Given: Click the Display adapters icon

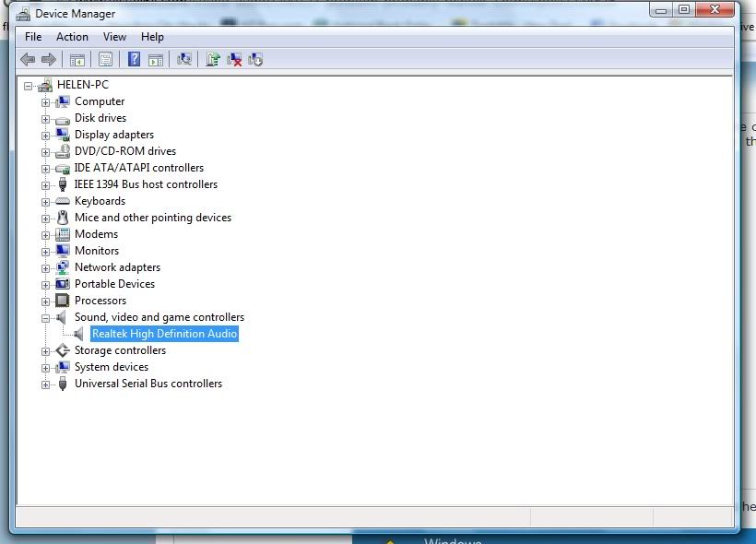Looking at the screenshot, I should tap(62, 135).
